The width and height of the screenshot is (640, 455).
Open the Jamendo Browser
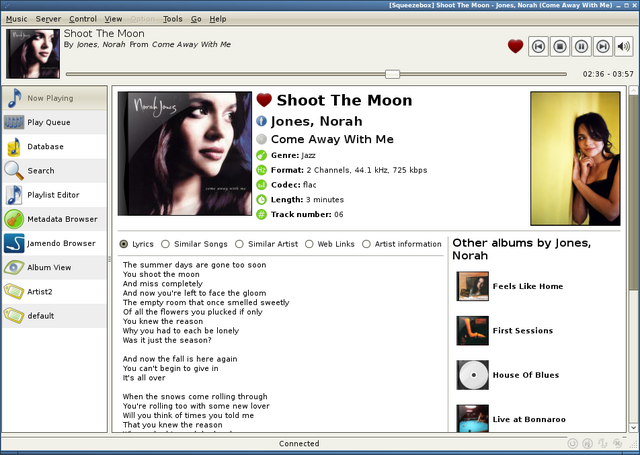point(54,243)
